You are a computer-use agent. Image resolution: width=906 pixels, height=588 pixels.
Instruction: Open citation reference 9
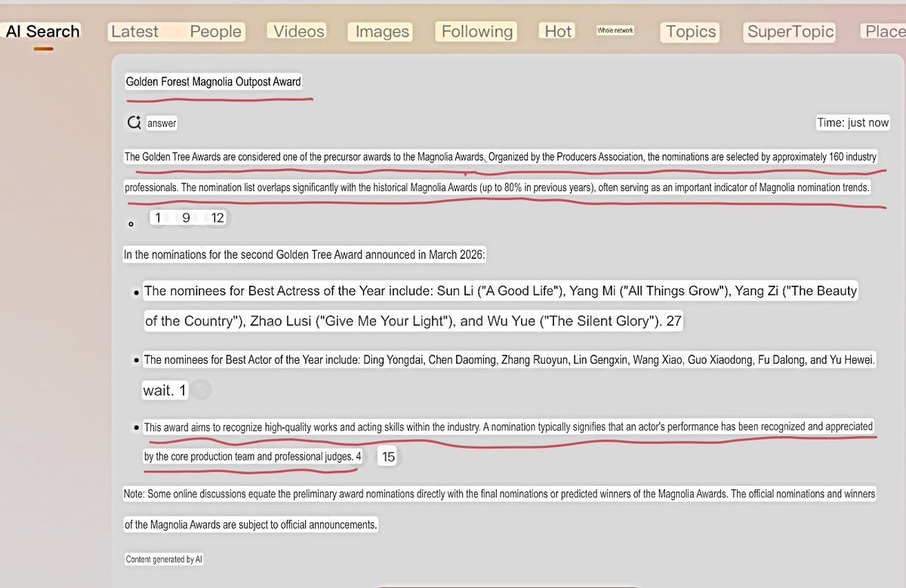[186, 218]
